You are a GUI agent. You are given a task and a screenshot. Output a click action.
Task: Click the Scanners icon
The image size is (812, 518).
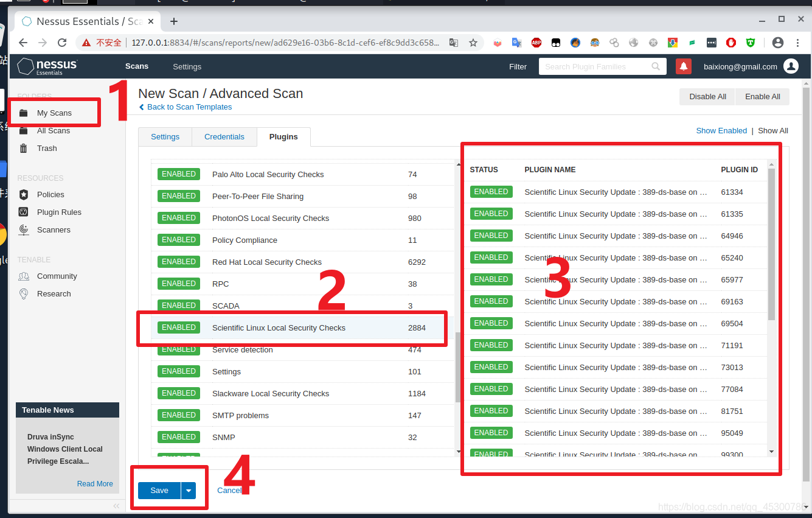[24, 230]
